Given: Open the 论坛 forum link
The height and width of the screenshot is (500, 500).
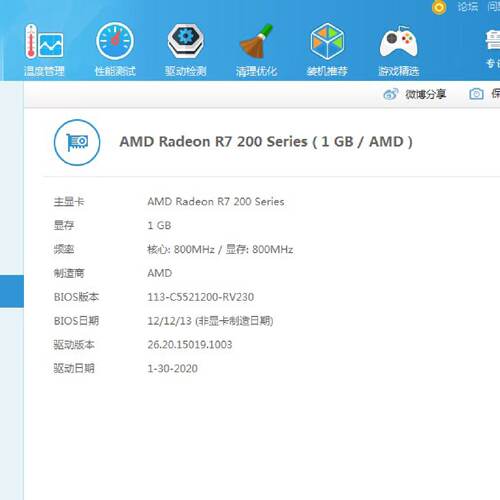Looking at the screenshot, I should [468, 7].
